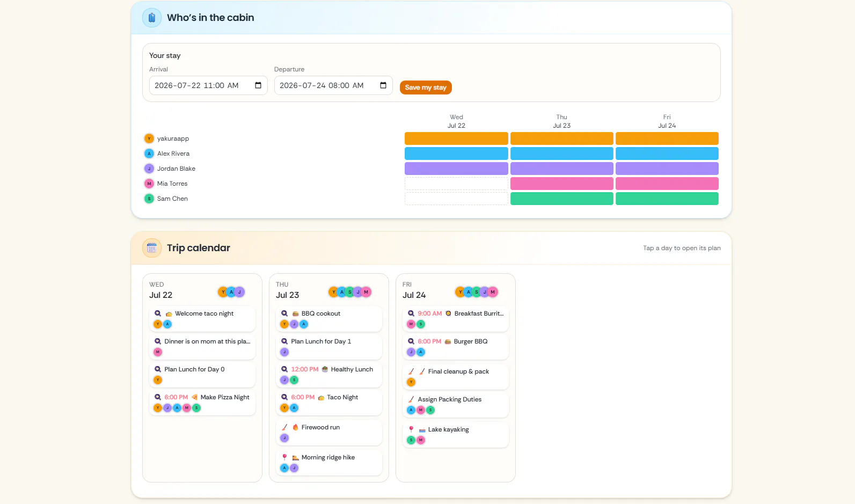The image size is (855, 504).
Task: Click the egg icon on Breakfast Burrito card
Action: click(x=448, y=313)
